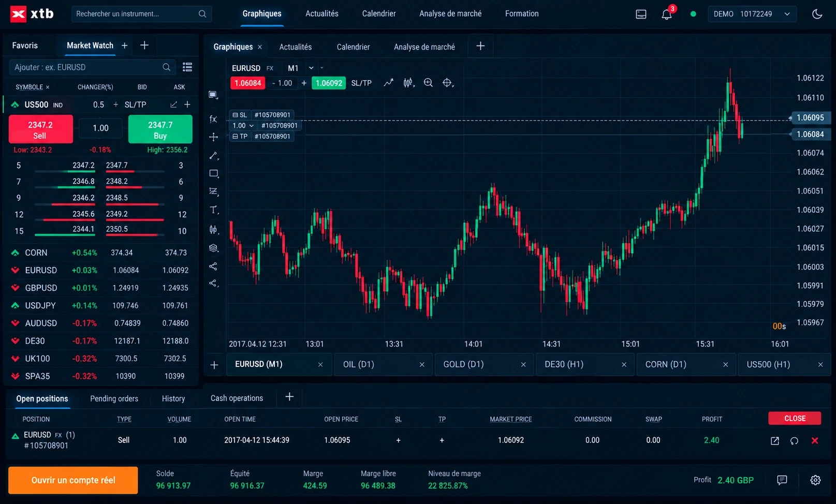Image resolution: width=836 pixels, height=504 pixels.
Task: Add a new chart tab with plus
Action: [x=214, y=365]
